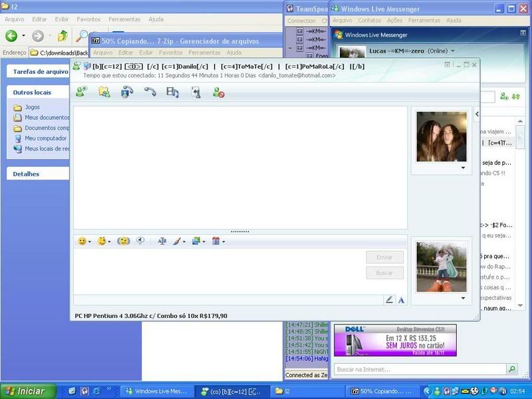Viewport: 532px width, 399px height.
Task: Switch to handwriting input mode
Action: coord(390,300)
